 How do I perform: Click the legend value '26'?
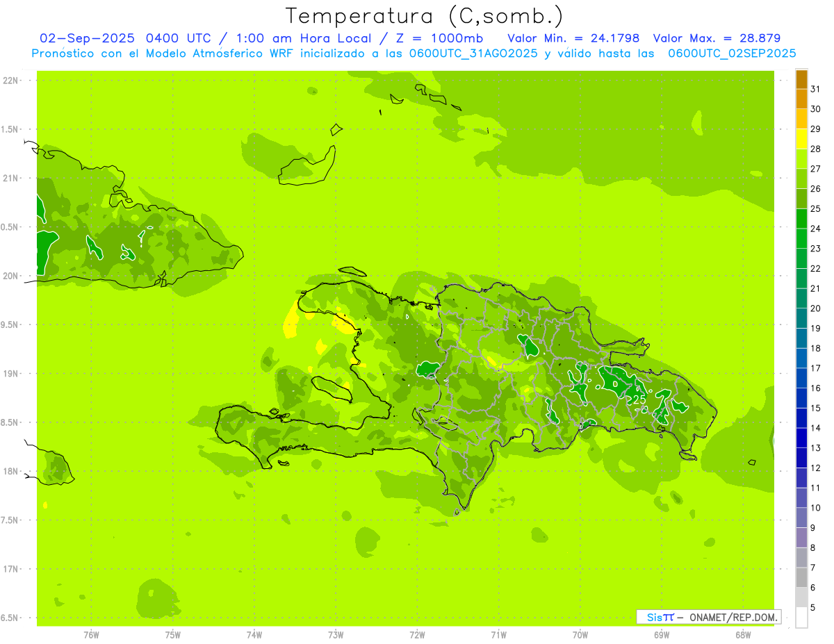coord(816,188)
